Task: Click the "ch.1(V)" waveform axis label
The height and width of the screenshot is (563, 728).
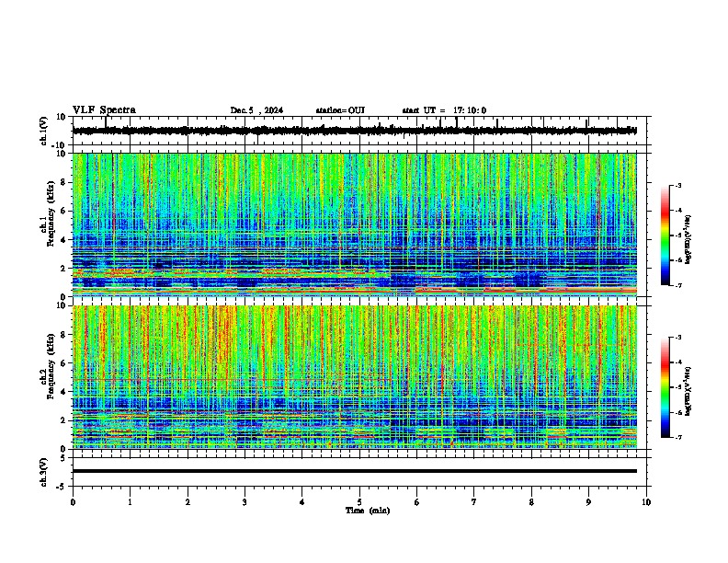Action: [x=44, y=131]
